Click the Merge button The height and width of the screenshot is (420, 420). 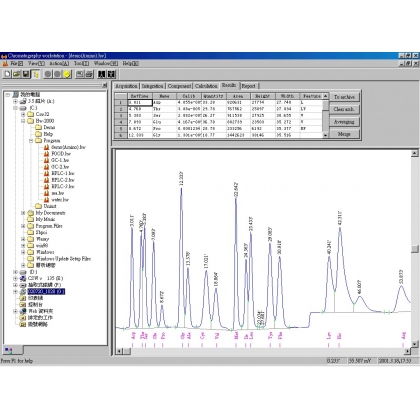tap(344, 134)
